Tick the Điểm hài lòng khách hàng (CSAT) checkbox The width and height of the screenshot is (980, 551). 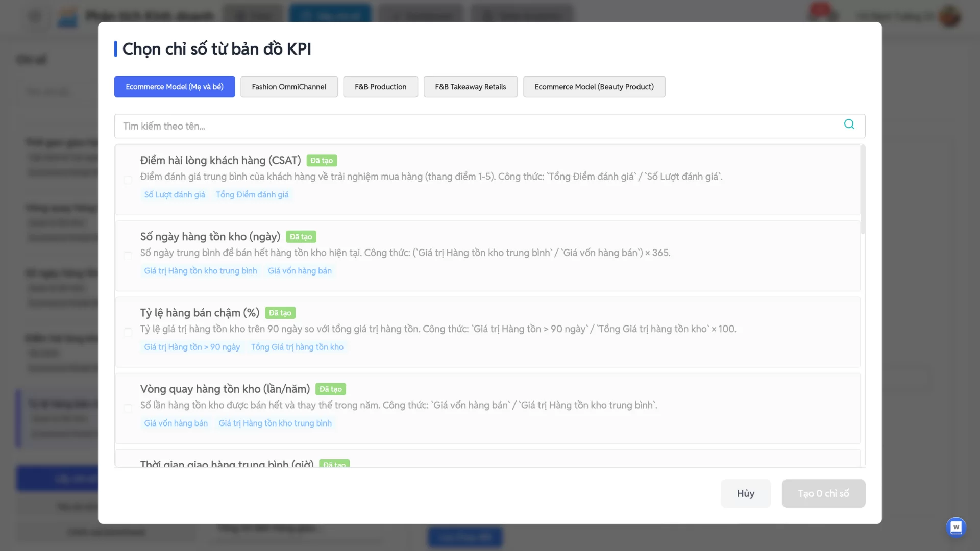128,180
